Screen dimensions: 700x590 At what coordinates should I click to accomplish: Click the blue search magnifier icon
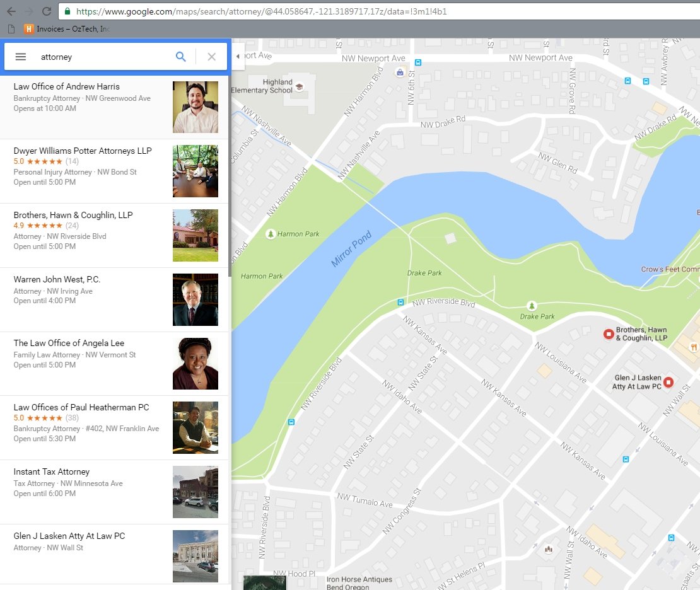180,57
